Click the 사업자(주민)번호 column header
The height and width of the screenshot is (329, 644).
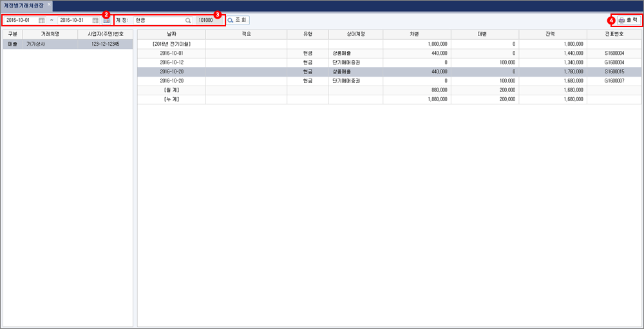tap(106, 34)
